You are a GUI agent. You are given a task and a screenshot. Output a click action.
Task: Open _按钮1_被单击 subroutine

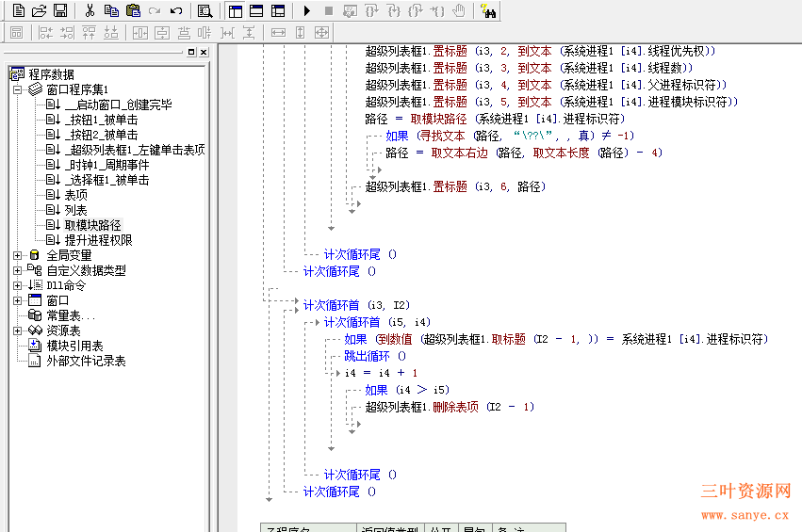(101, 121)
